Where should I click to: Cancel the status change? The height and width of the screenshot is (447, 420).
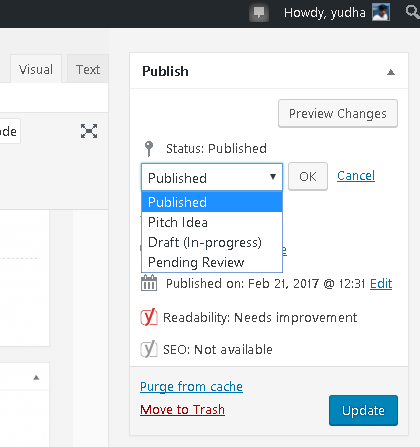356,176
